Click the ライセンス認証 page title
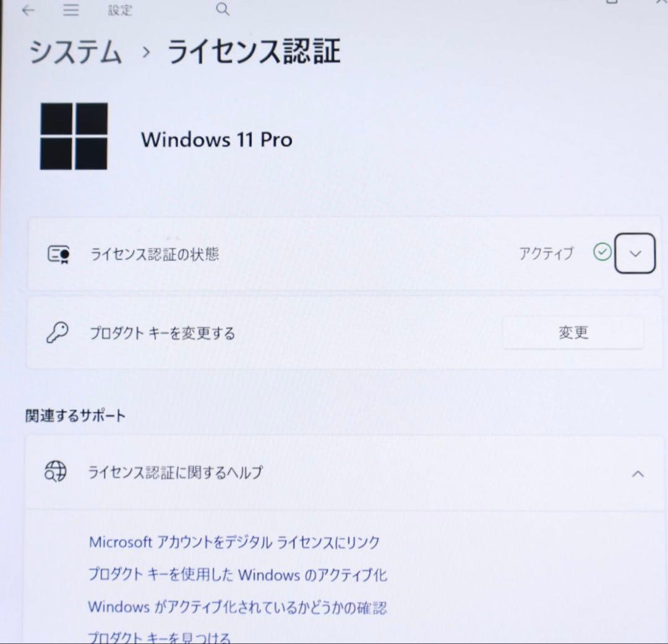This screenshot has height=644, width=668. [254, 51]
